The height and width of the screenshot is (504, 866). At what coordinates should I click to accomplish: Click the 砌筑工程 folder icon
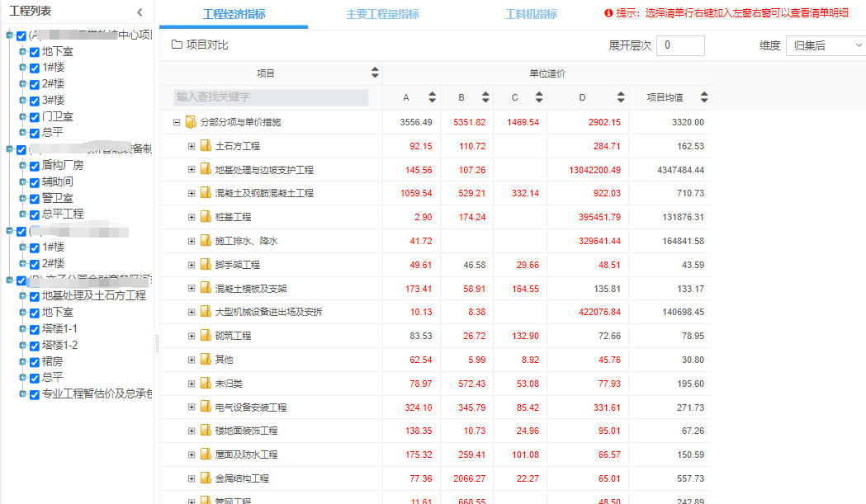coord(206,335)
